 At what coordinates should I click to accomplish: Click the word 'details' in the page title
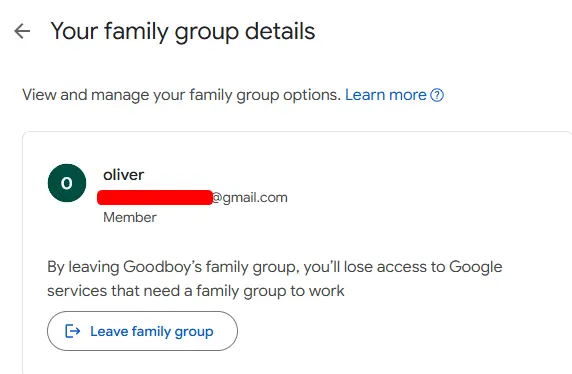[280, 31]
